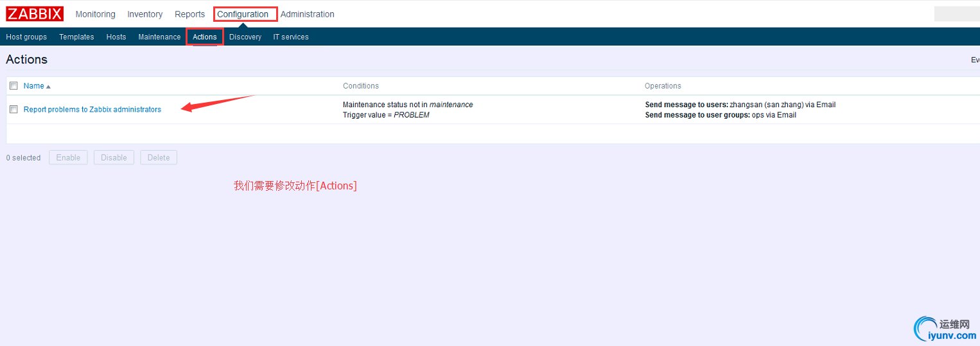Click the Disable button
Screen dimensions: 980x346
click(x=114, y=158)
